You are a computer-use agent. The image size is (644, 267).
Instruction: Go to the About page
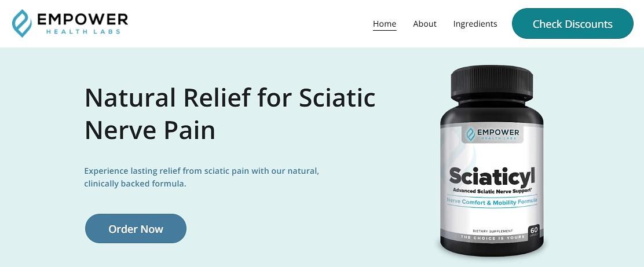425,24
